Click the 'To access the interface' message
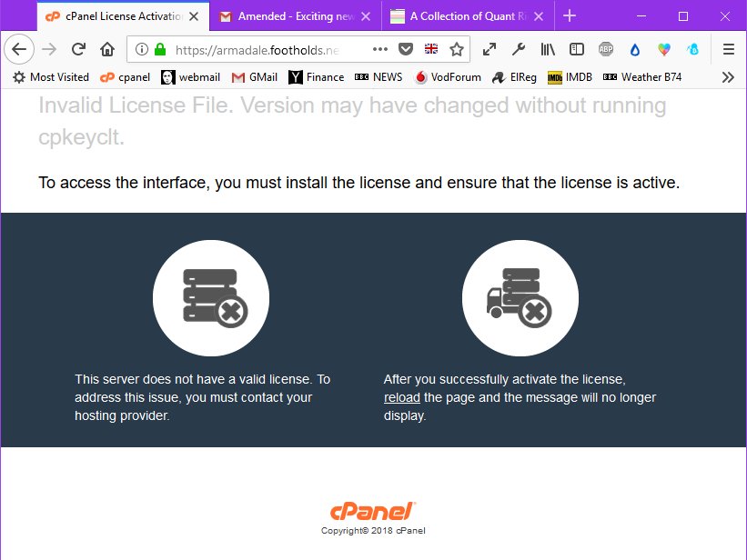This screenshot has height=560, width=747. (359, 183)
